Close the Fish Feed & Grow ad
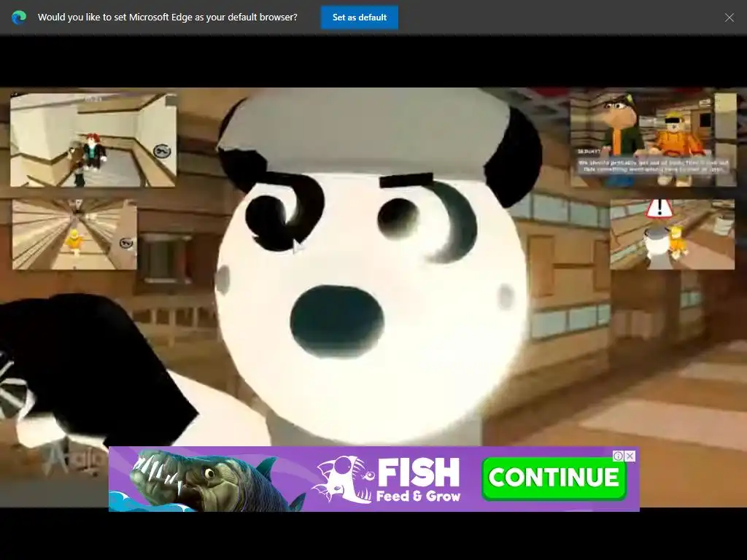Viewport: 747px width, 560px height. point(630,456)
